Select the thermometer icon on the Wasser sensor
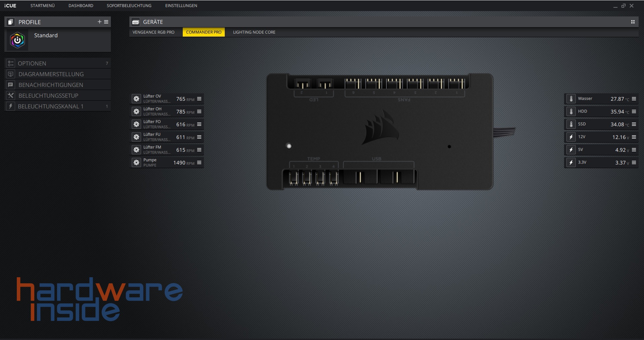644x340 pixels. [x=571, y=99]
